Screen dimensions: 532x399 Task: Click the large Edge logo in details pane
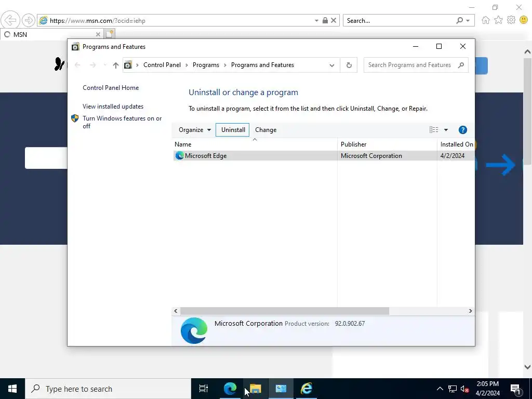(194, 330)
